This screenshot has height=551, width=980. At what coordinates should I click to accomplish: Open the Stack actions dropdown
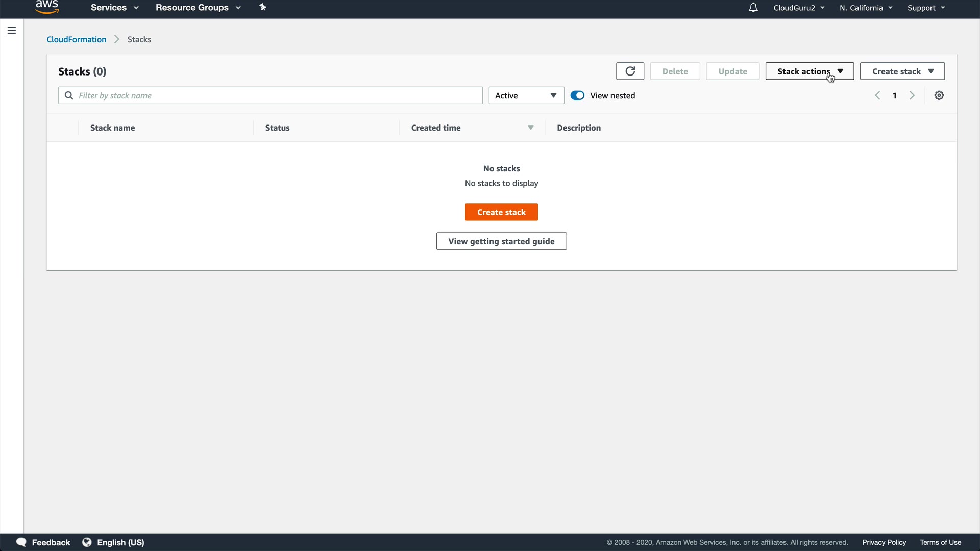tap(809, 71)
